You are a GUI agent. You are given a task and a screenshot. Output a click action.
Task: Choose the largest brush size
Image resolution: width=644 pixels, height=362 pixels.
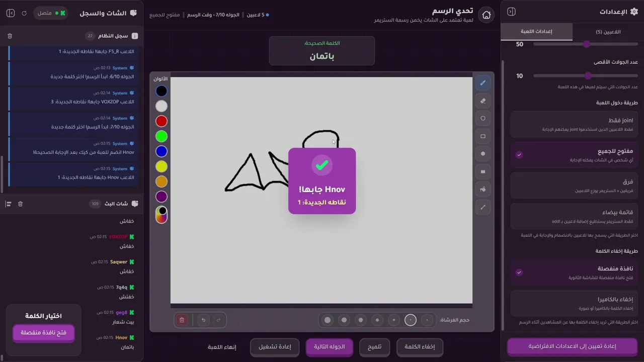coord(328,320)
